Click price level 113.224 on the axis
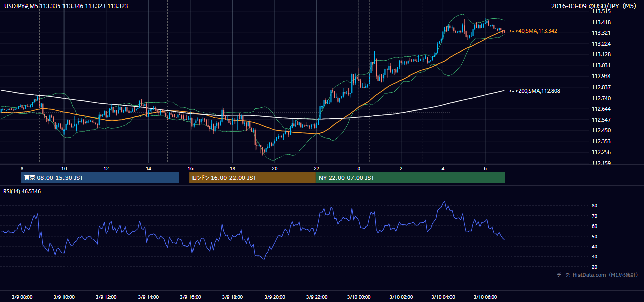The width and height of the screenshot is (644, 302). point(601,44)
